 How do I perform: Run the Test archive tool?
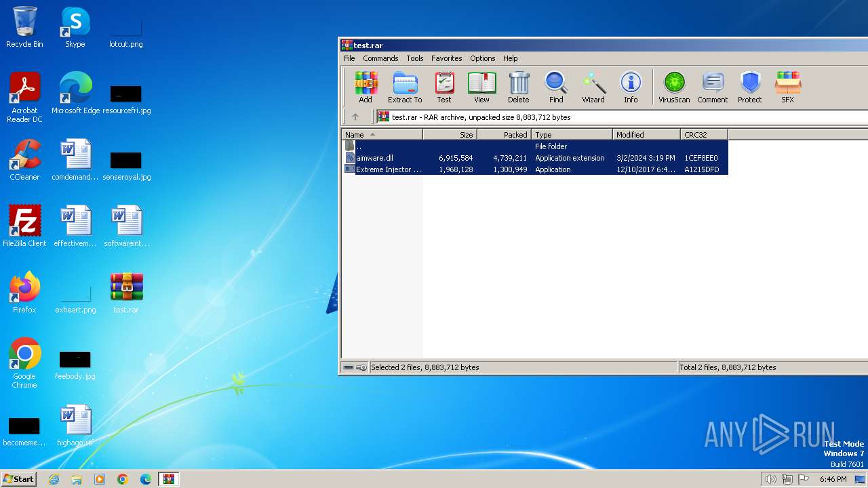pyautogui.click(x=444, y=87)
